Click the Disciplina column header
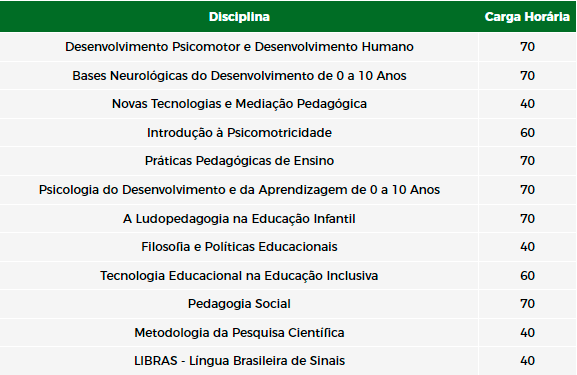Viewport: 577px width, 375px height. point(239,17)
